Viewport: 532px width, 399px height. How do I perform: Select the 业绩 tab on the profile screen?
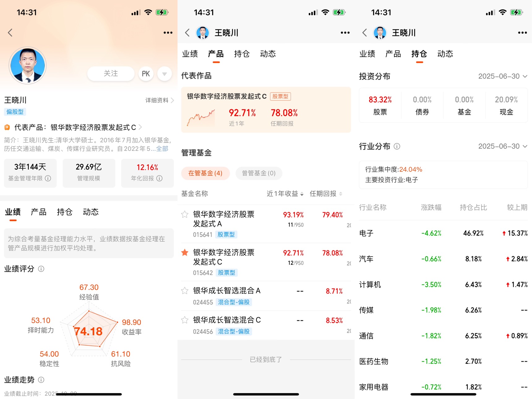(13, 212)
